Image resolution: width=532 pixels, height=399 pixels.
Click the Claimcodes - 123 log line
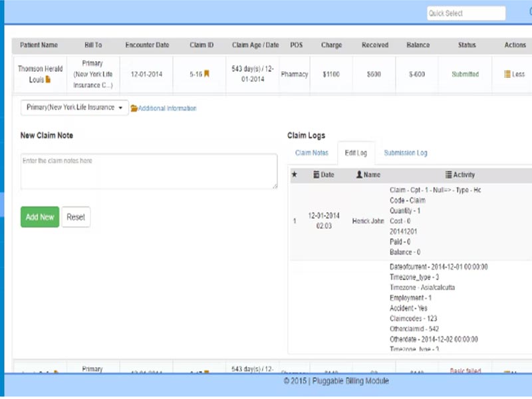point(413,319)
